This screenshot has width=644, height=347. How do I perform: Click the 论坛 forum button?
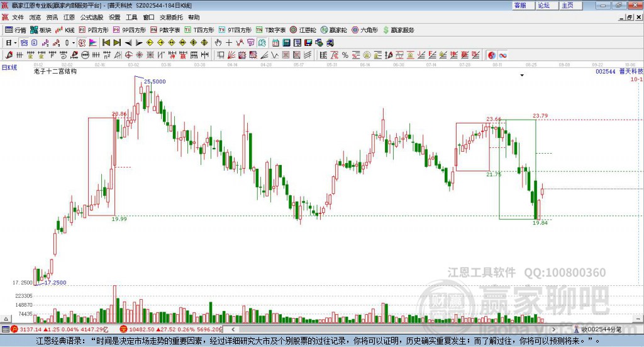tap(547, 5)
